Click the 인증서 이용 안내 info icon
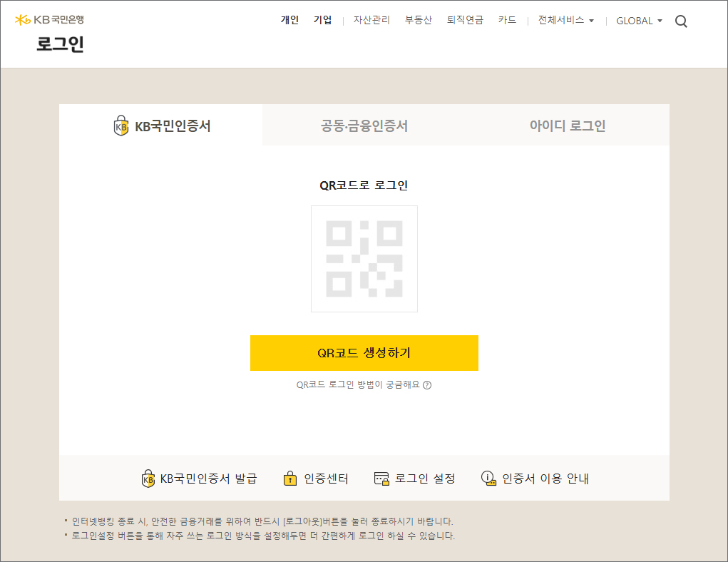 (488, 479)
